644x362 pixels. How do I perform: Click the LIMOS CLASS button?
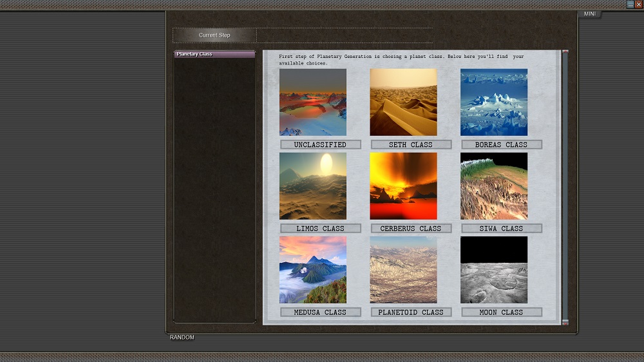[x=320, y=229]
